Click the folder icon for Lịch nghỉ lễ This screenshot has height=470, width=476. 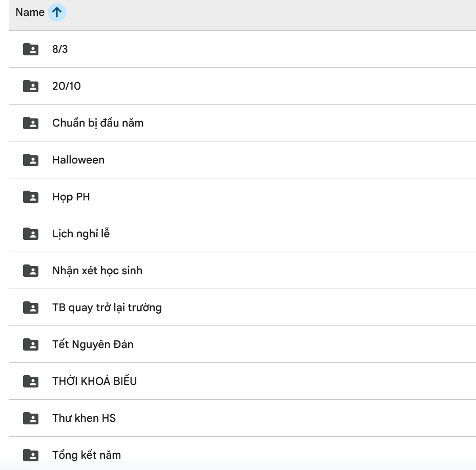point(31,234)
